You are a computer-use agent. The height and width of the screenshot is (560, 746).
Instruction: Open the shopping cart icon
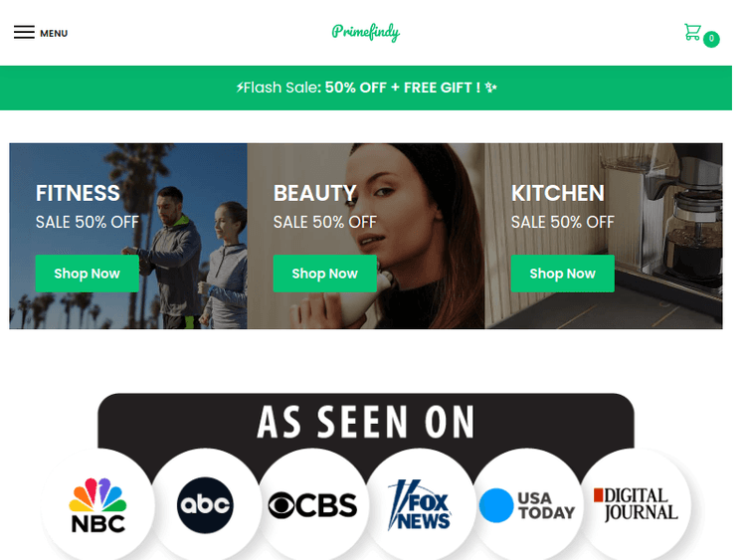coord(692,32)
